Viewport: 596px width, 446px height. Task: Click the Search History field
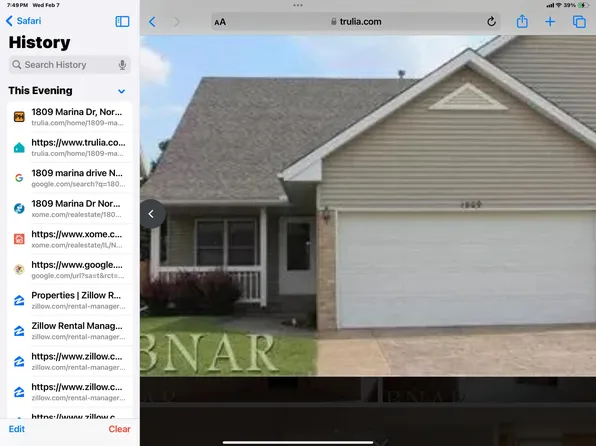(x=70, y=65)
